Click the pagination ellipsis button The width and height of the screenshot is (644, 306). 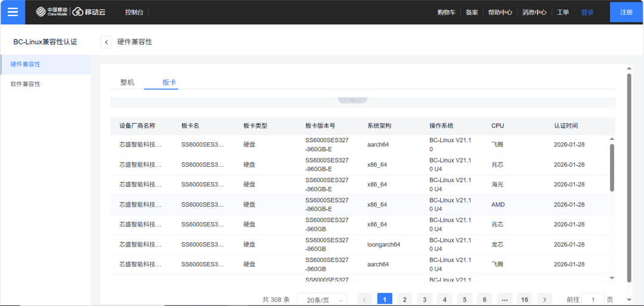point(504,300)
